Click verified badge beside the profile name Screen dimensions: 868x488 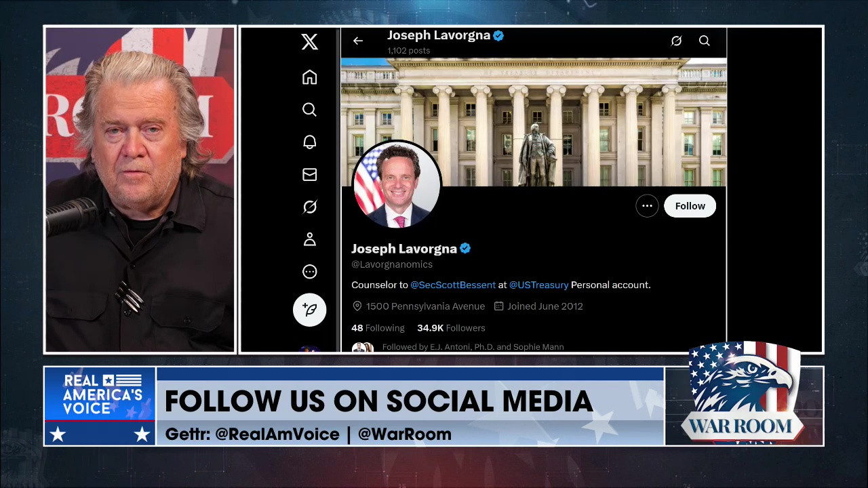pyautogui.click(x=465, y=249)
